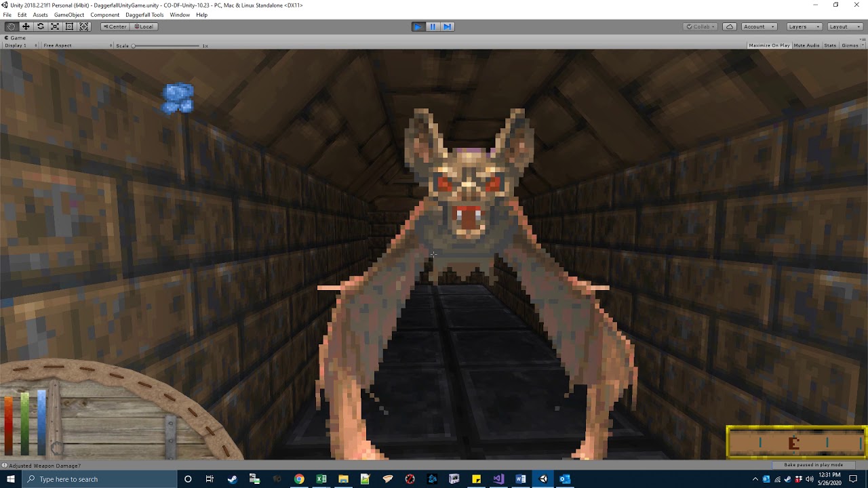868x488 pixels.
Task: Select the Hand tool in Unity toolbar
Action: click(12, 26)
